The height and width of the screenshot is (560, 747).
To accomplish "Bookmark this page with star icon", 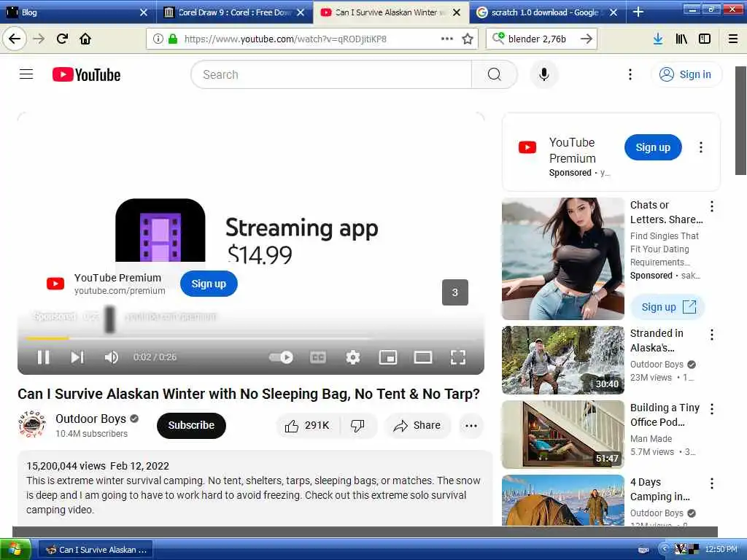I will click(x=468, y=39).
